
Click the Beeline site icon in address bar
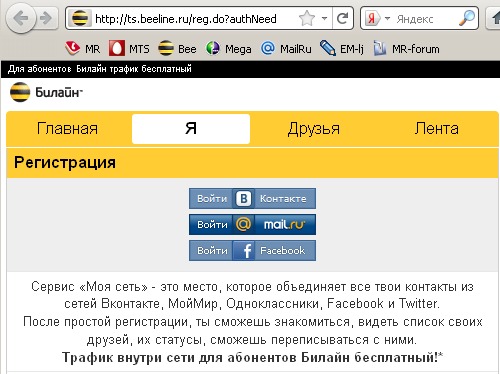80,18
